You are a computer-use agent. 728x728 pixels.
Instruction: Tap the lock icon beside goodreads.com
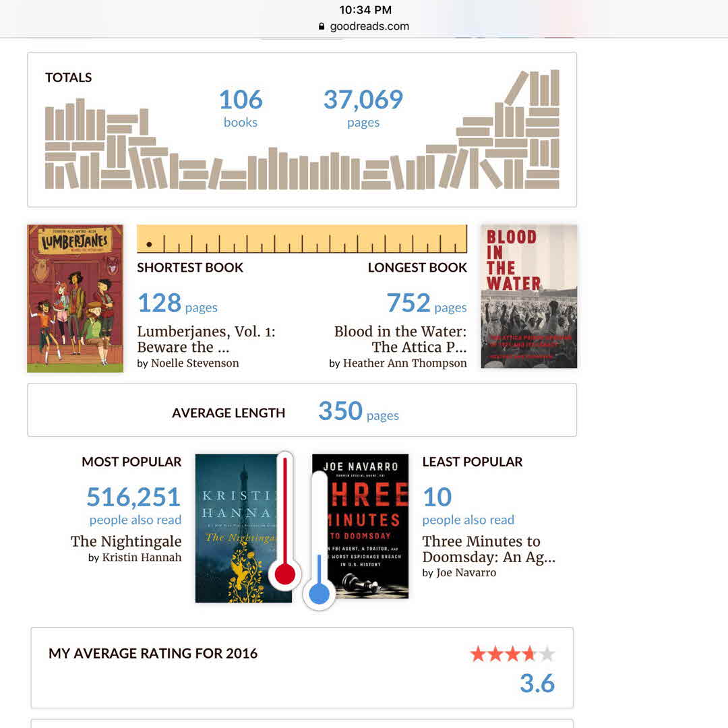pos(322,27)
